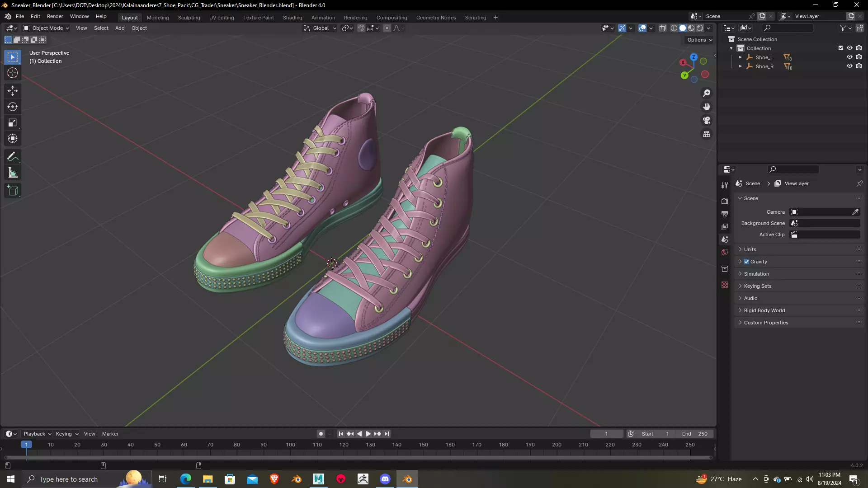
Task: Click the viewport zoom magnifier icon
Action: point(707,93)
